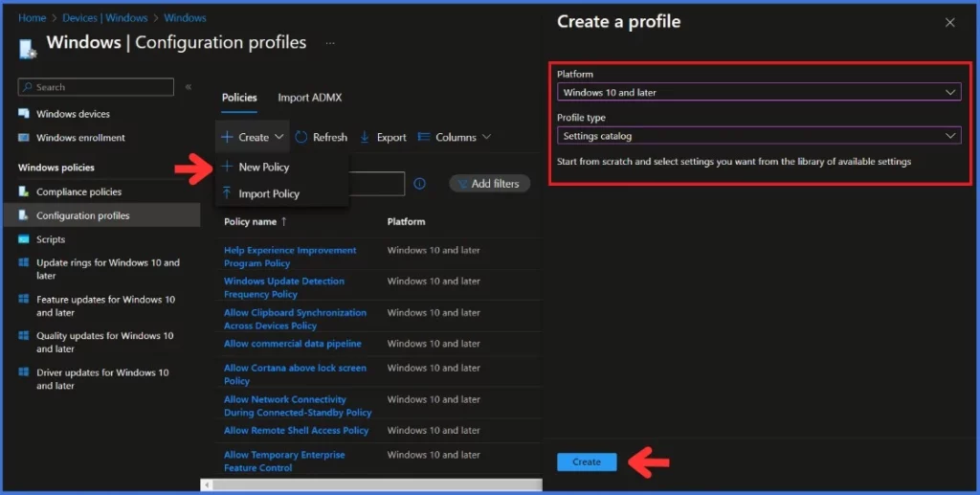Viewport: 980px width, 495px height.
Task: Click the blue Create button
Action: [587, 461]
